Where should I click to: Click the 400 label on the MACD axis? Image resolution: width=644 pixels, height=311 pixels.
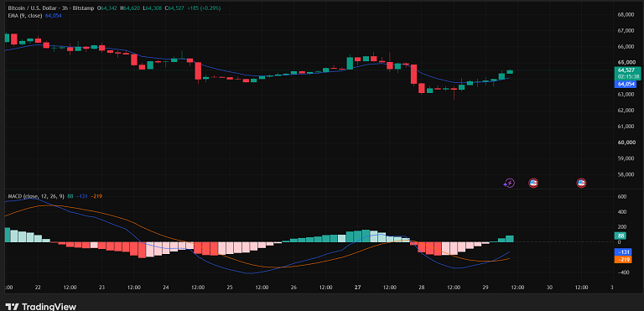click(622, 212)
